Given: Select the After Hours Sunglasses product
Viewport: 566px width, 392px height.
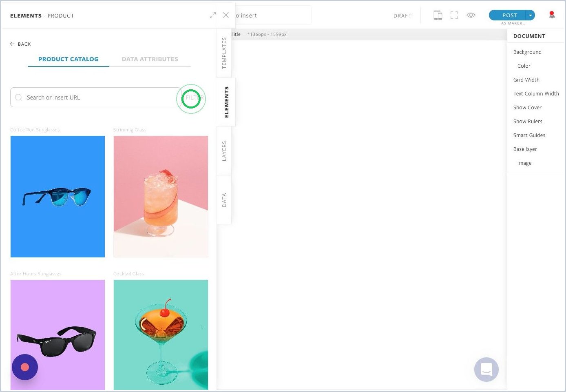Looking at the screenshot, I should [x=57, y=335].
